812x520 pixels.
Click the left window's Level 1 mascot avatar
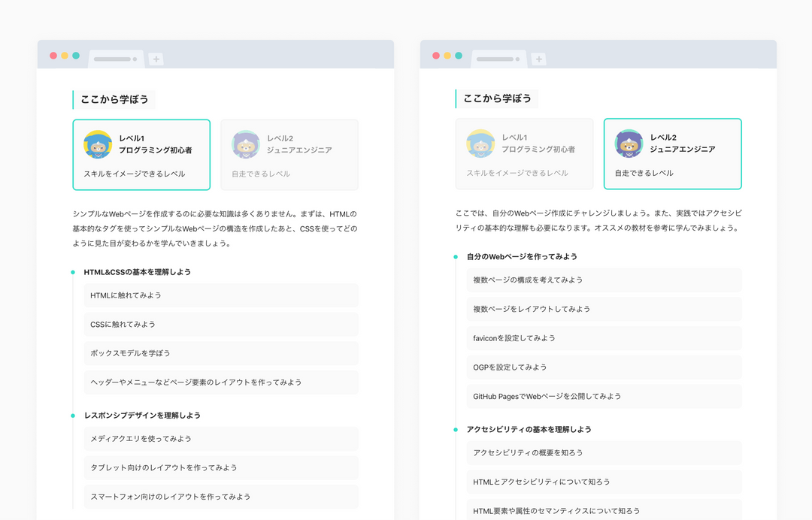(98, 144)
